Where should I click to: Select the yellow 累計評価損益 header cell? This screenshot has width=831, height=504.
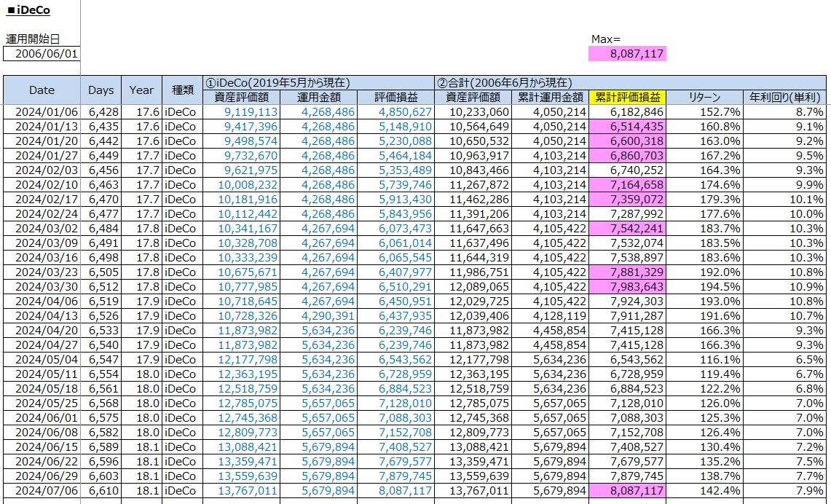pyautogui.click(x=627, y=98)
